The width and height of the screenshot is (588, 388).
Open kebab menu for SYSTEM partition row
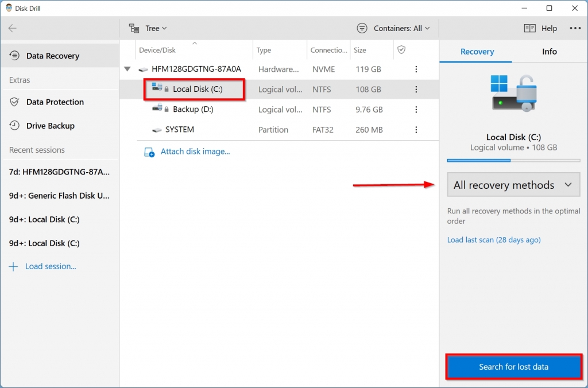(416, 130)
